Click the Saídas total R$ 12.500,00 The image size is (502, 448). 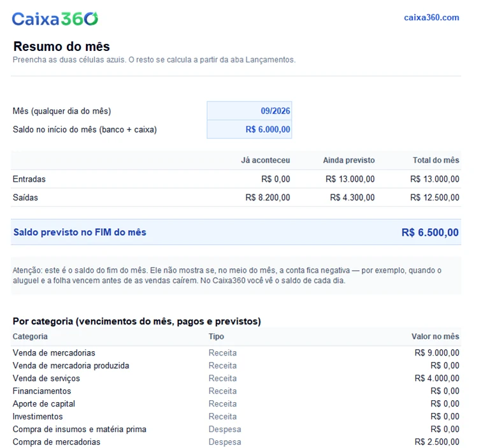point(434,198)
